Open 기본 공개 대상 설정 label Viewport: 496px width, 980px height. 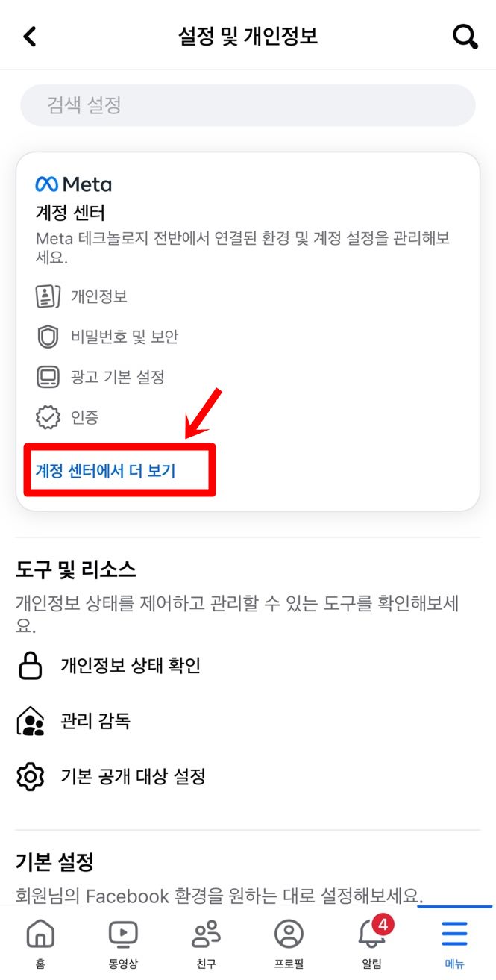click(x=133, y=777)
